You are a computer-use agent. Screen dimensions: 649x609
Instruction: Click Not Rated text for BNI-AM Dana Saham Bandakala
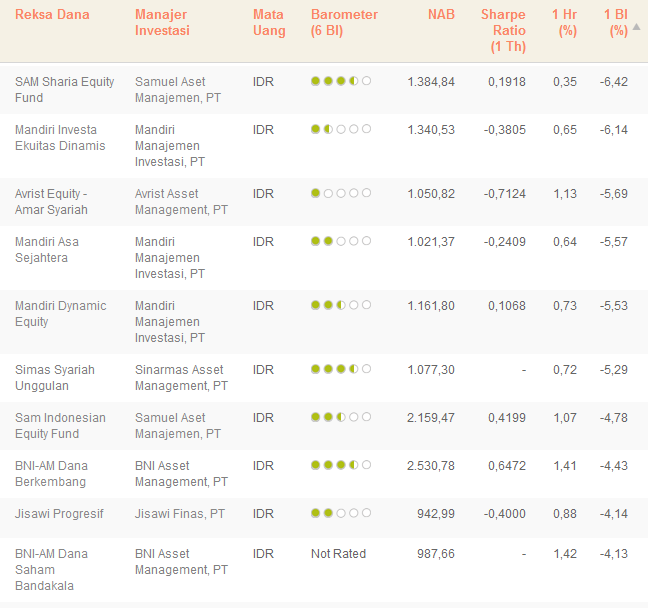click(x=338, y=553)
